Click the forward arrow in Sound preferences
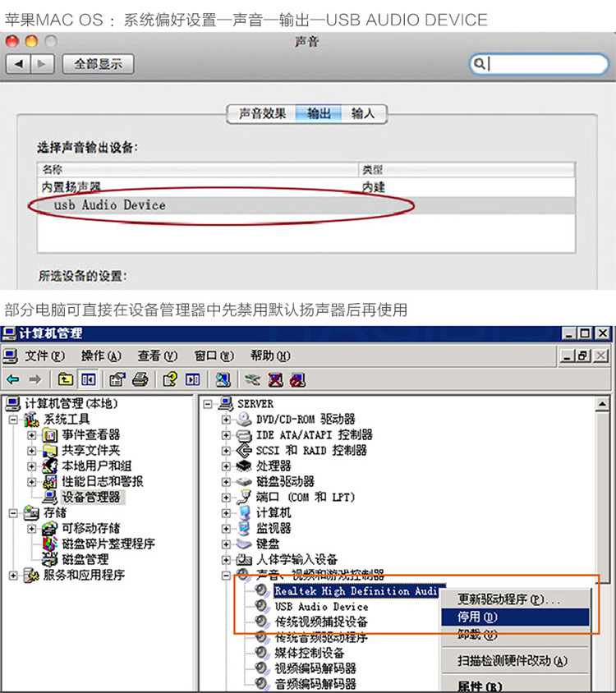The image size is (616, 693). point(43,64)
